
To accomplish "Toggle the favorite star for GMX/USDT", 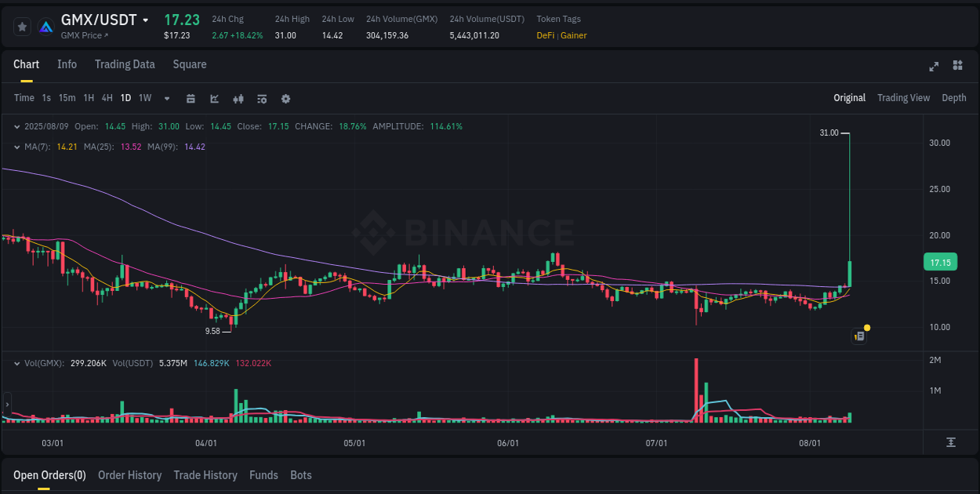I will click(x=22, y=26).
